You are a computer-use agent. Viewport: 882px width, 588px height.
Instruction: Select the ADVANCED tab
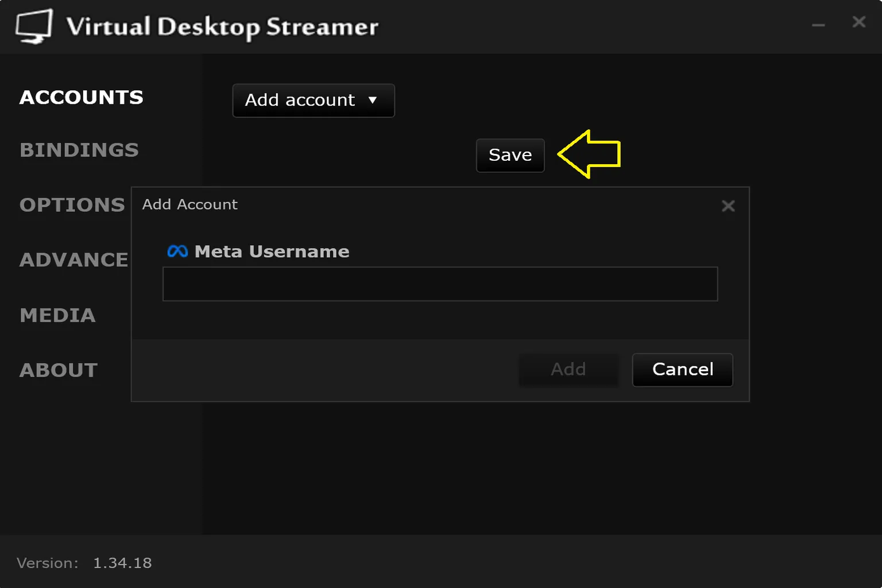tap(75, 260)
